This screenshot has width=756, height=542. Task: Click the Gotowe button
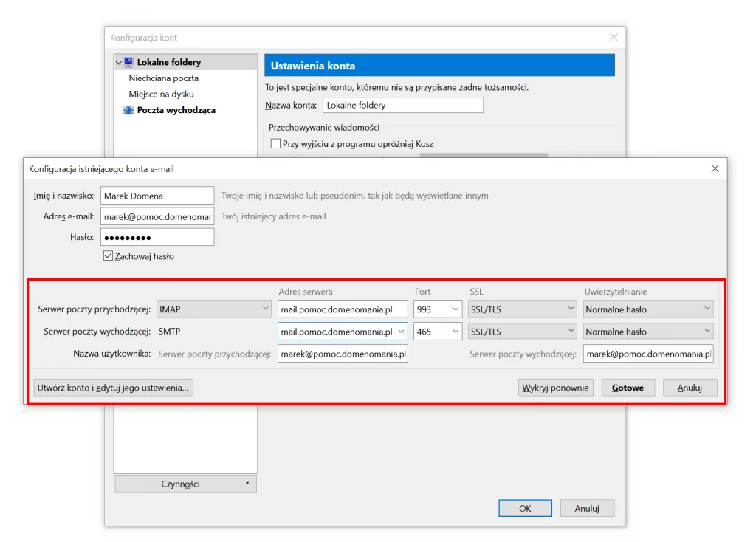click(x=628, y=388)
